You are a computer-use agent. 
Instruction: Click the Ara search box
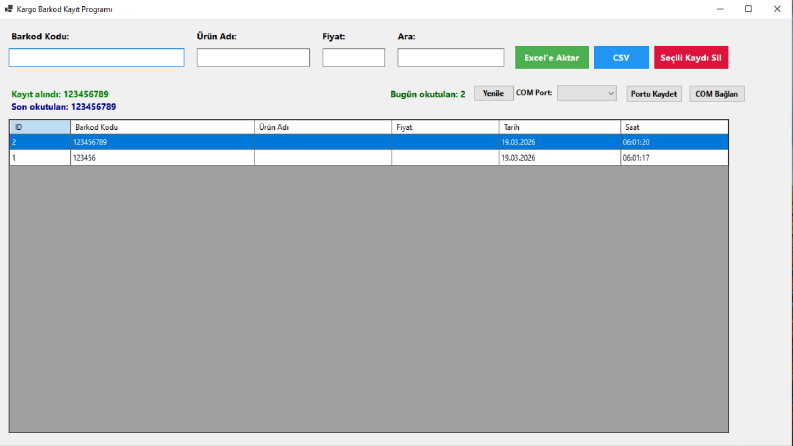(x=451, y=58)
